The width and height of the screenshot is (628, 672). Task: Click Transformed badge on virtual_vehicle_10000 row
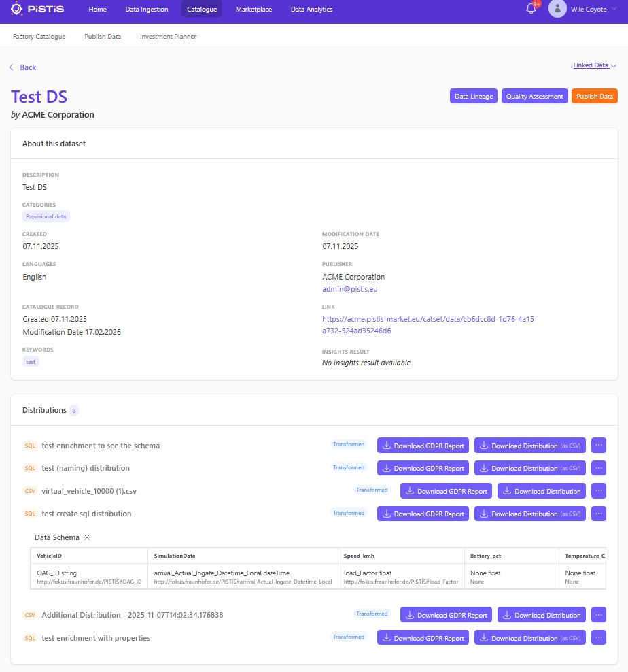click(372, 490)
